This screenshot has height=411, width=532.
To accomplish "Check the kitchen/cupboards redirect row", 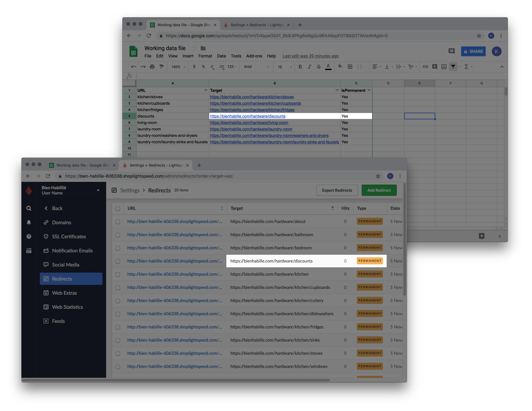I will [x=118, y=287].
